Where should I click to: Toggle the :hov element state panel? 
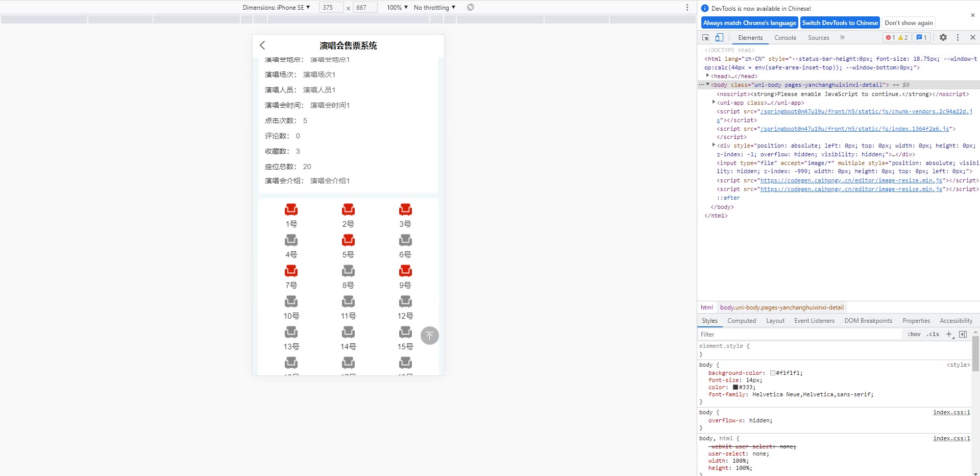point(914,335)
